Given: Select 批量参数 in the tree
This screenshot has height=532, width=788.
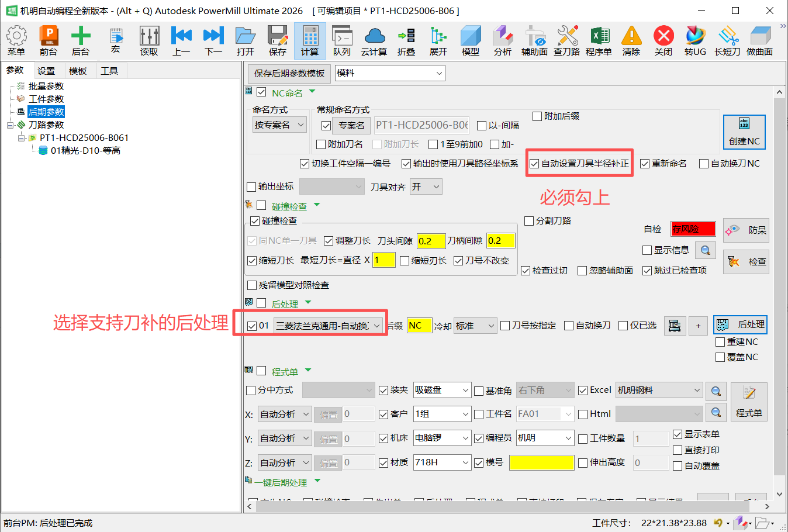Looking at the screenshot, I should click(46, 87).
